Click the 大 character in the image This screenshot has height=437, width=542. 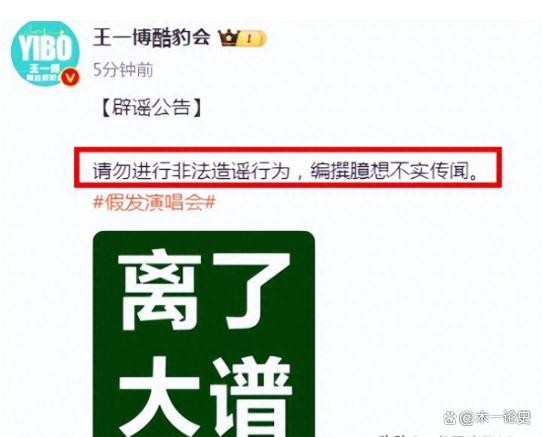tap(160, 397)
